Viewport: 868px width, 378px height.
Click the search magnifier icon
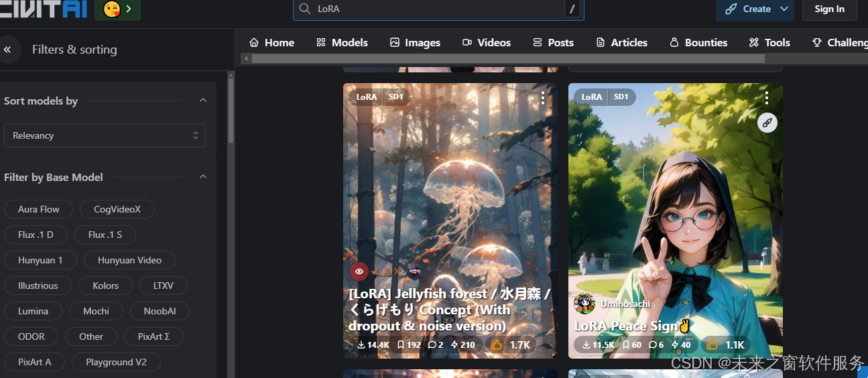click(305, 9)
